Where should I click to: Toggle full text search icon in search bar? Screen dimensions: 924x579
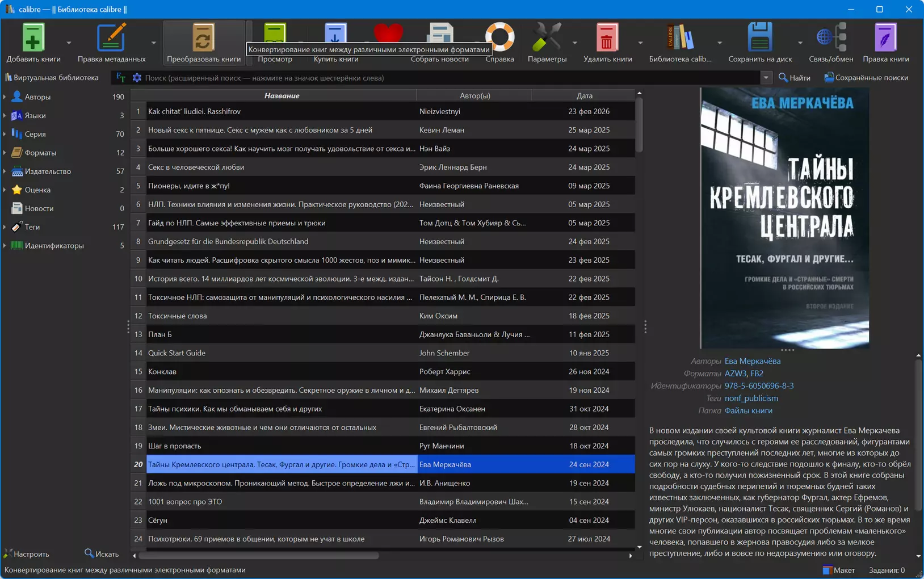(121, 78)
